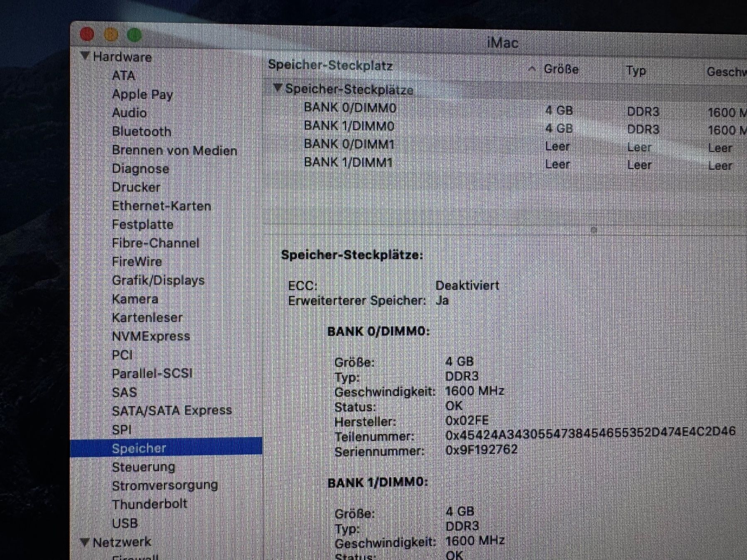Collapse the Hardware section triangle
The image size is (747, 560).
(x=85, y=56)
